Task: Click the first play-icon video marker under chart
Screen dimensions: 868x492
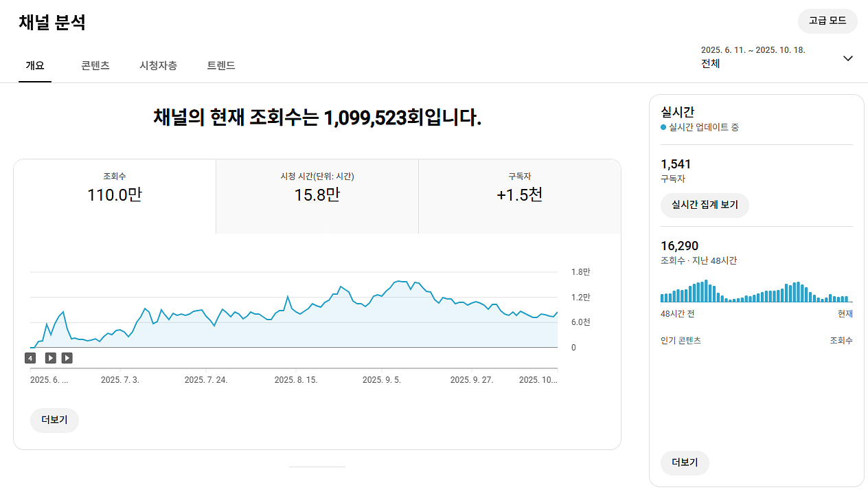Action: pos(51,358)
